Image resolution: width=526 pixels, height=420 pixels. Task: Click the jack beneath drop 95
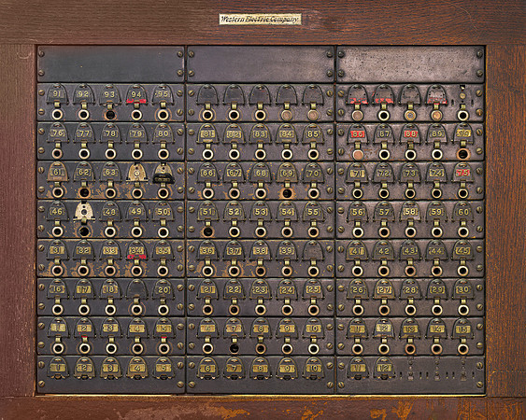[163, 115]
